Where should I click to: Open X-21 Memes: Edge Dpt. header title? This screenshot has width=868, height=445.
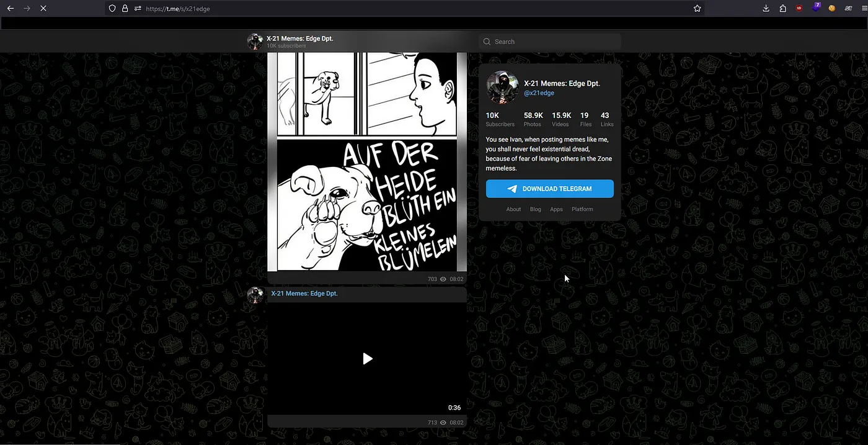point(300,38)
